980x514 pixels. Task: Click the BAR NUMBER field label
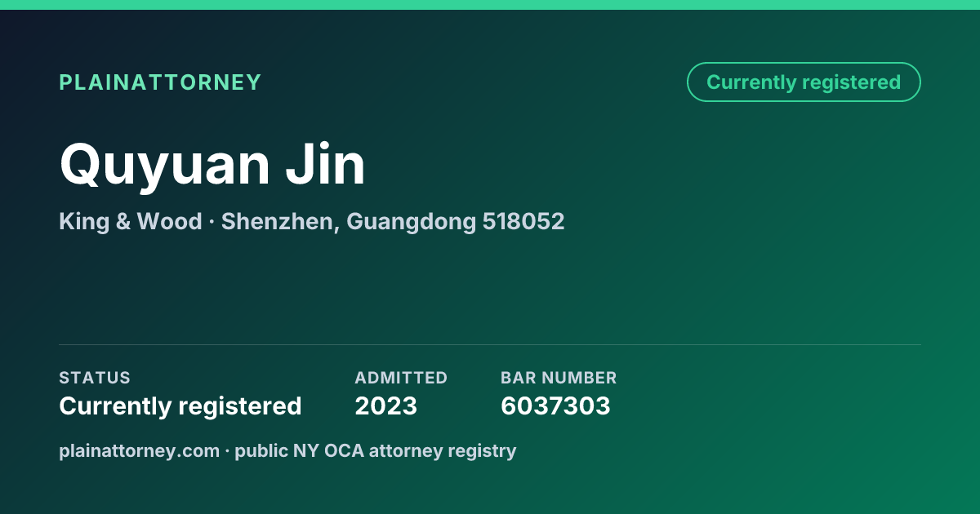coord(559,378)
